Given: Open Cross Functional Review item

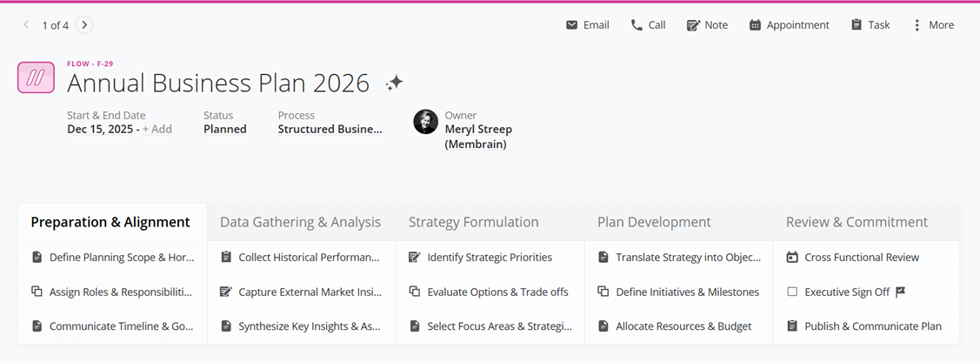Looking at the screenshot, I should (x=861, y=258).
